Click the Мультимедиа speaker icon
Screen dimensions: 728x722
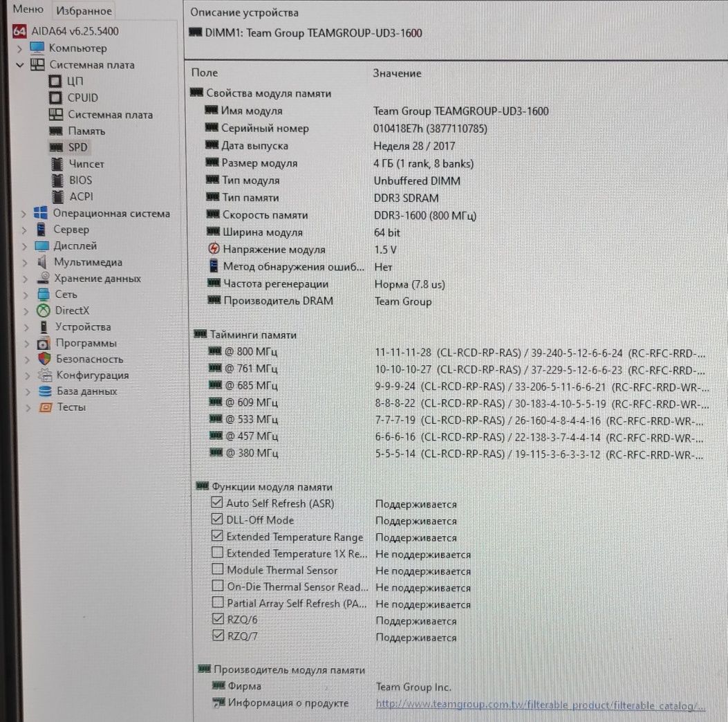tap(42, 262)
